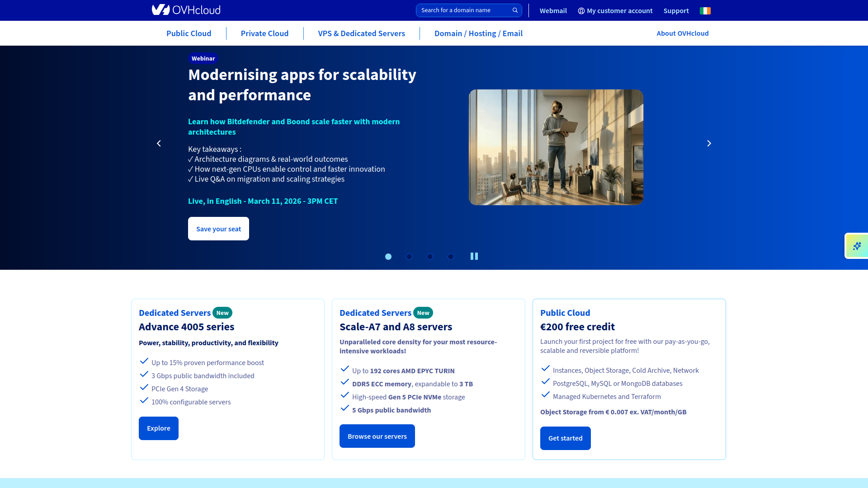Open the Irish flag language selector
Screen dimensions: 868x488
coord(705,10)
